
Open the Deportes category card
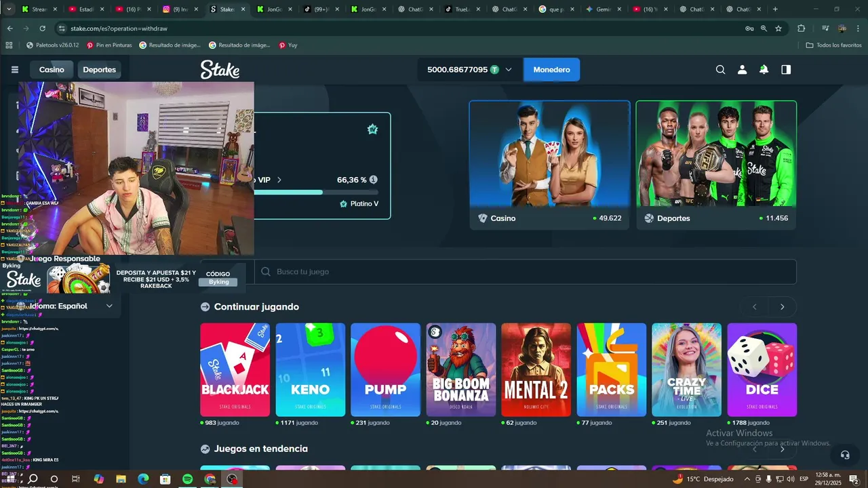coord(716,165)
